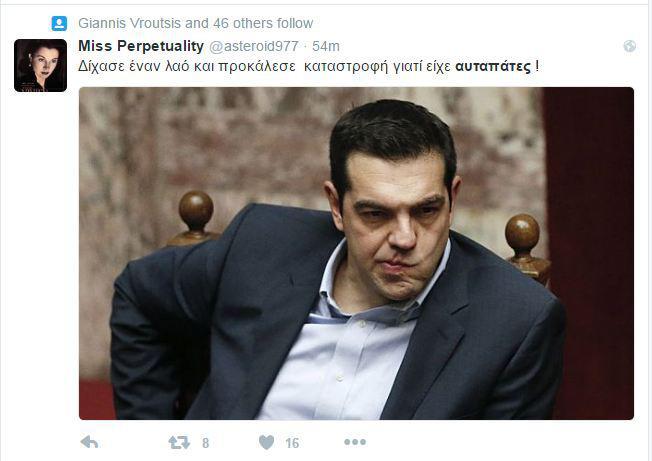Retweet this post via the retweet icon
The height and width of the screenshot is (461, 652).
179,442
